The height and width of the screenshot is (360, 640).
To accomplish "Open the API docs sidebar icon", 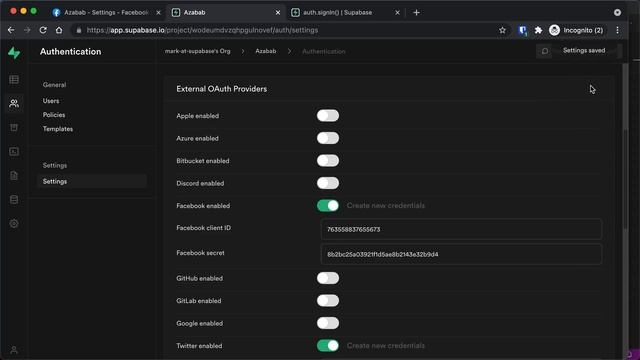I will 14,176.
